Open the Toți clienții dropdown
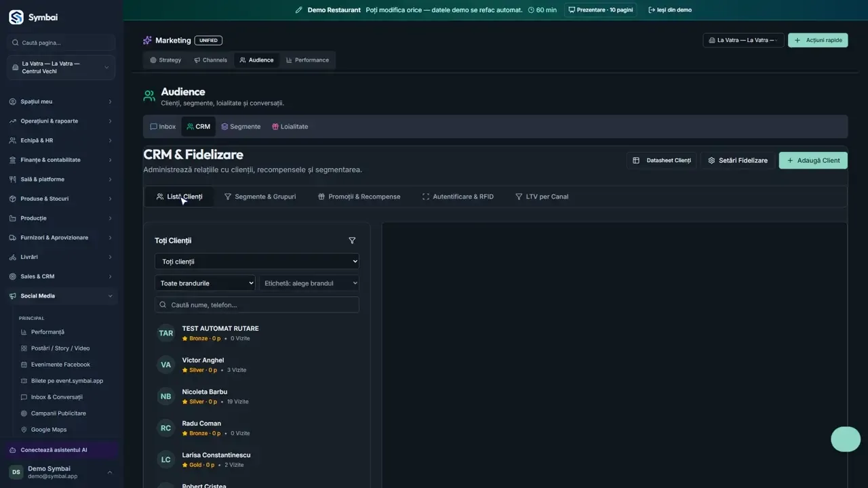Screen dimensions: 868x488 click(257, 262)
